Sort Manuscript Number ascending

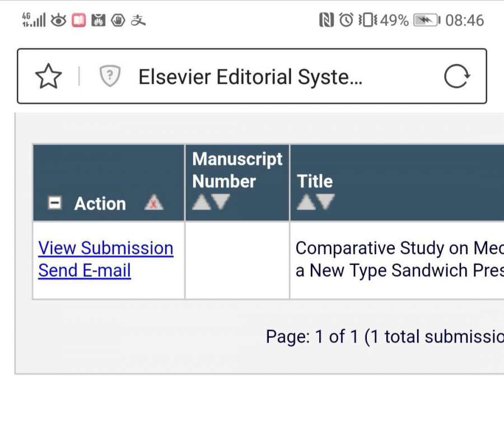coord(200,202)
